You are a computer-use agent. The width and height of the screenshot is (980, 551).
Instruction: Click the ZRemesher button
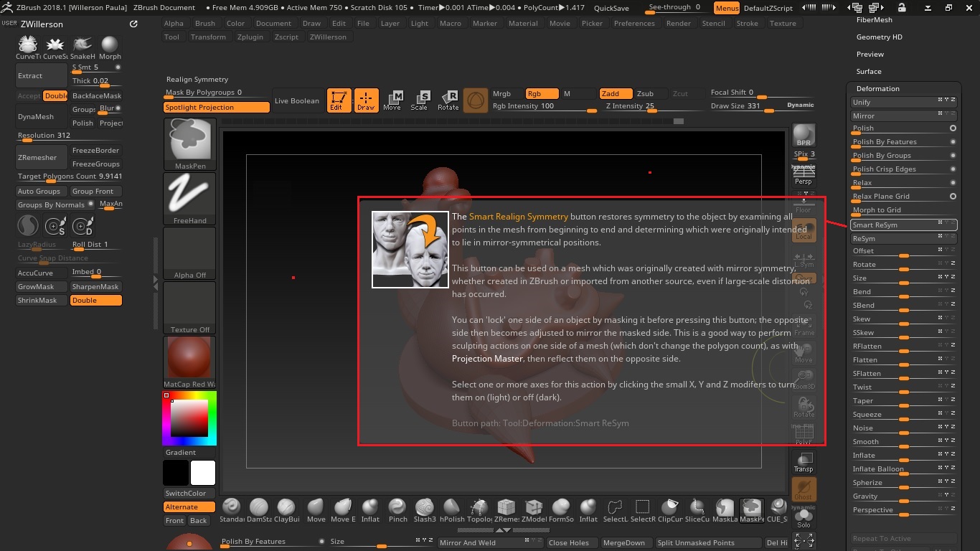tap(42, 157)
